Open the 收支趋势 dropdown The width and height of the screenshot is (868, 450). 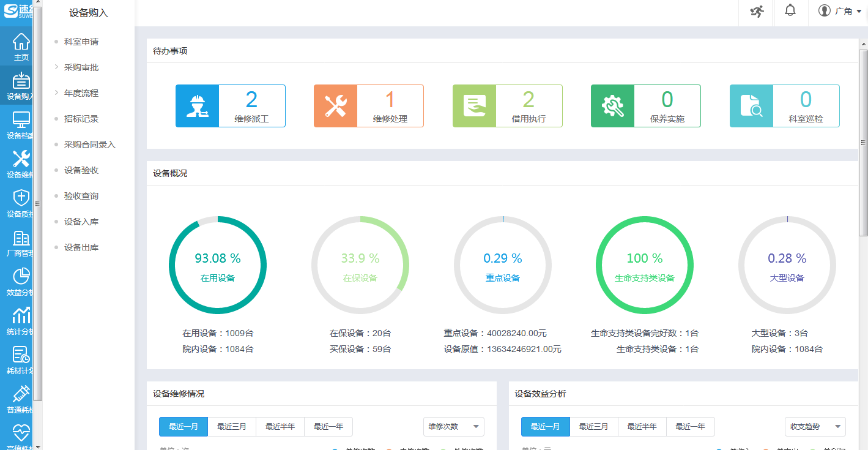pyautogui.click(x=815, y=427)
